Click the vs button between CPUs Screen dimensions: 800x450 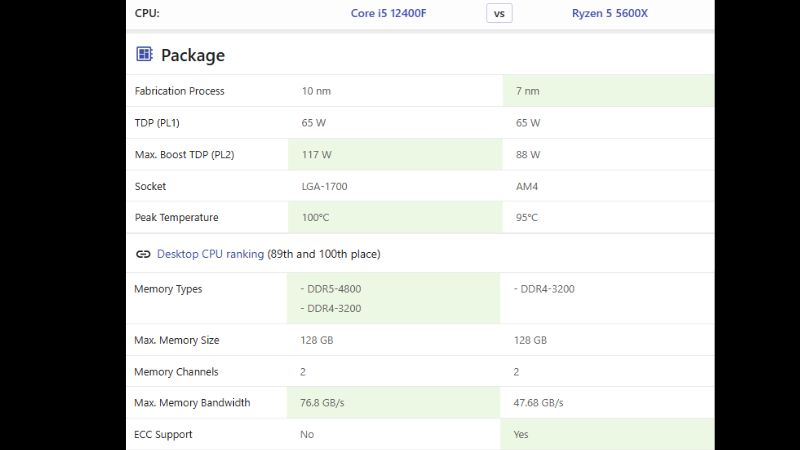499,13
